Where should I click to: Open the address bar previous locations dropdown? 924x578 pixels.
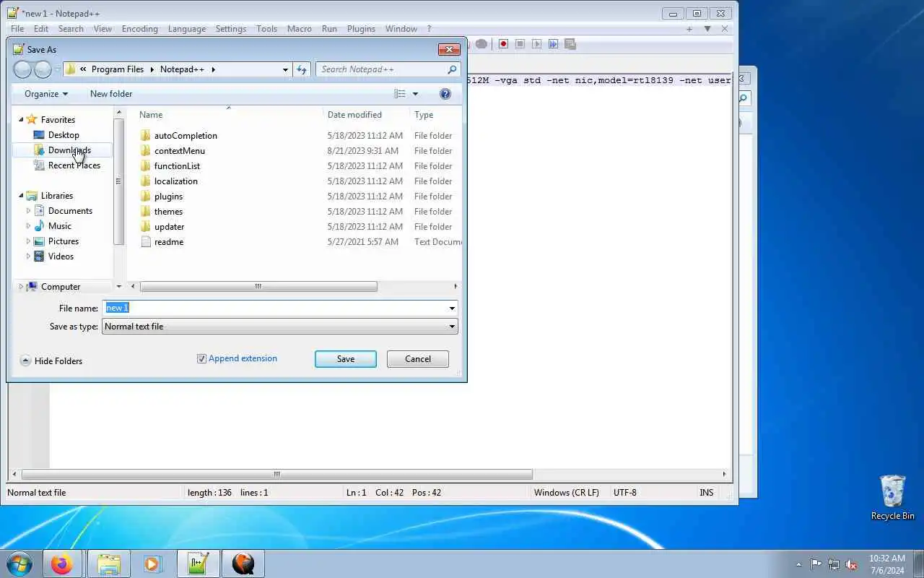(285, 69)
